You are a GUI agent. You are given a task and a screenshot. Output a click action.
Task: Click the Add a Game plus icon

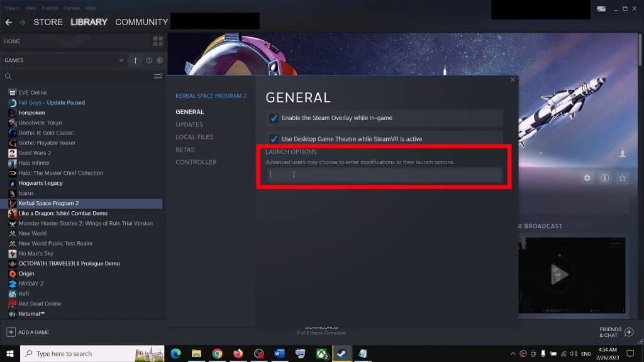(x=11, y=332)
